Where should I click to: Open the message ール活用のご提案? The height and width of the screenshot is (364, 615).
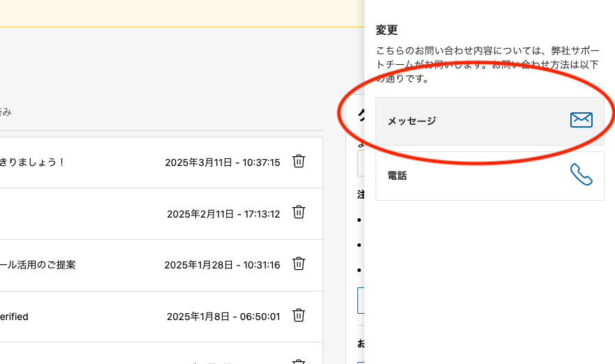38,265
